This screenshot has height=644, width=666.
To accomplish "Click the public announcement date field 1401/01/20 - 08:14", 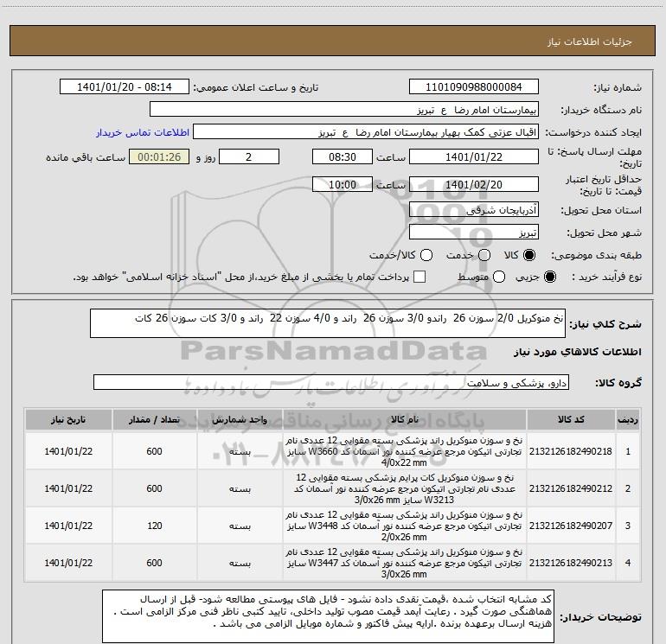I will pyautogui.click(x=125, y=87).
